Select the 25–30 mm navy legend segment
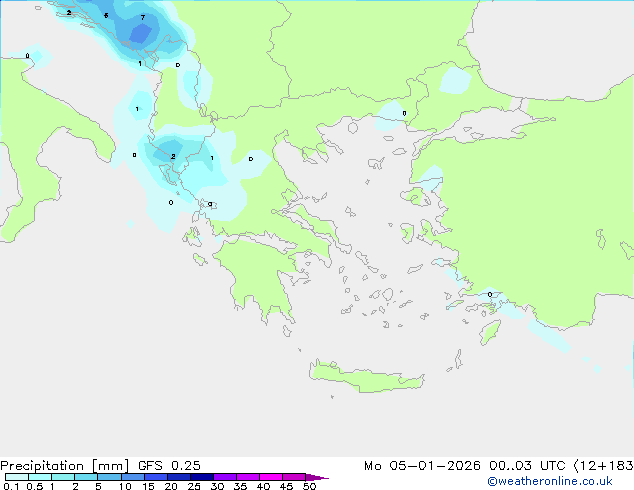This screenshot has width=634, height=490. click(x=201, y=477)
